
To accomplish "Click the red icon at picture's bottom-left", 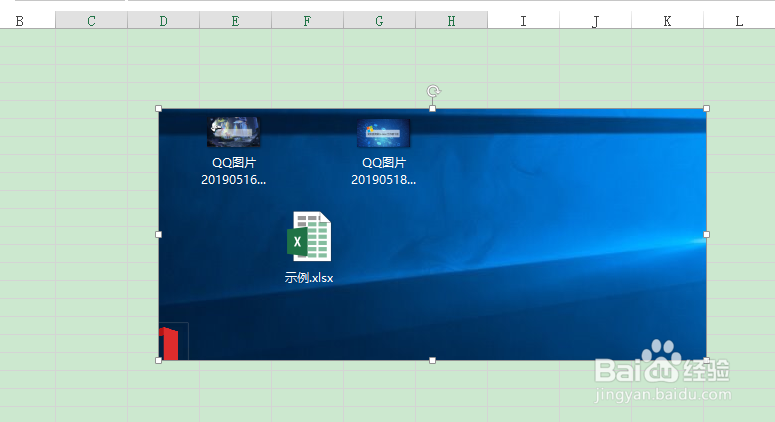I will point(169,343).
